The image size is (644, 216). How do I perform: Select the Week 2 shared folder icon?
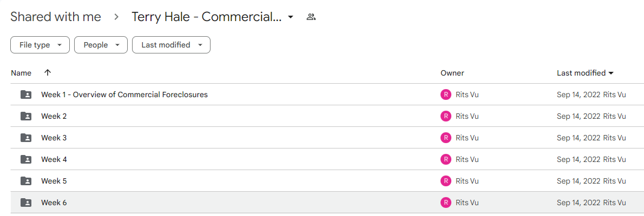click(x=26, y=117)
